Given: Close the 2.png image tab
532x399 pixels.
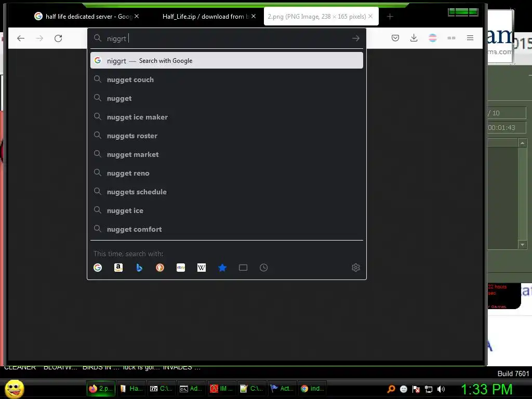Looking at the screenshot, I should [370, 16].
